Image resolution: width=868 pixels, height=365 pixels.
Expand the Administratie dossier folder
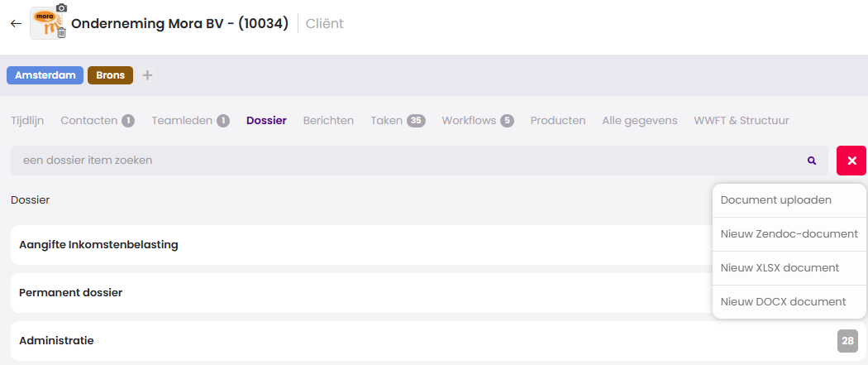pos(56,341)
